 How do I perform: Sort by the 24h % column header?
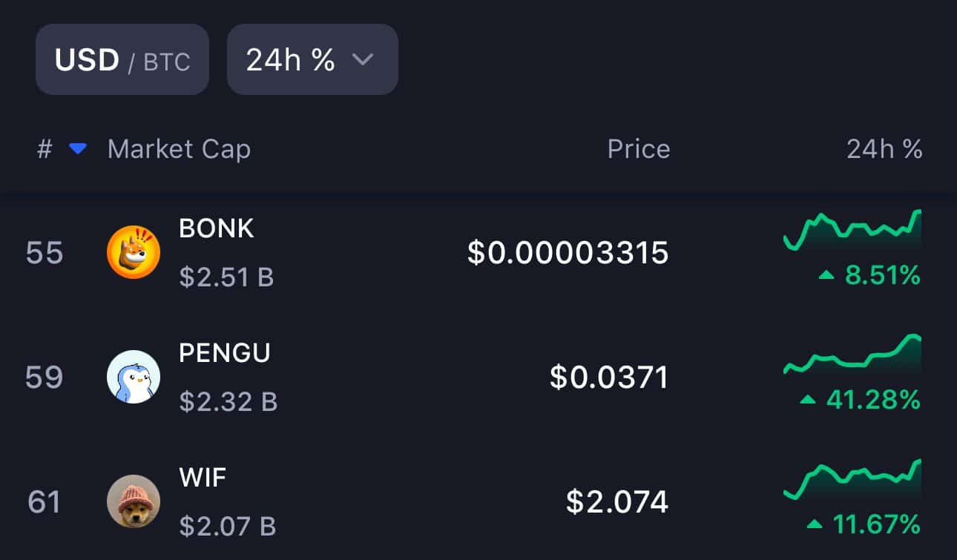[884, 149]
